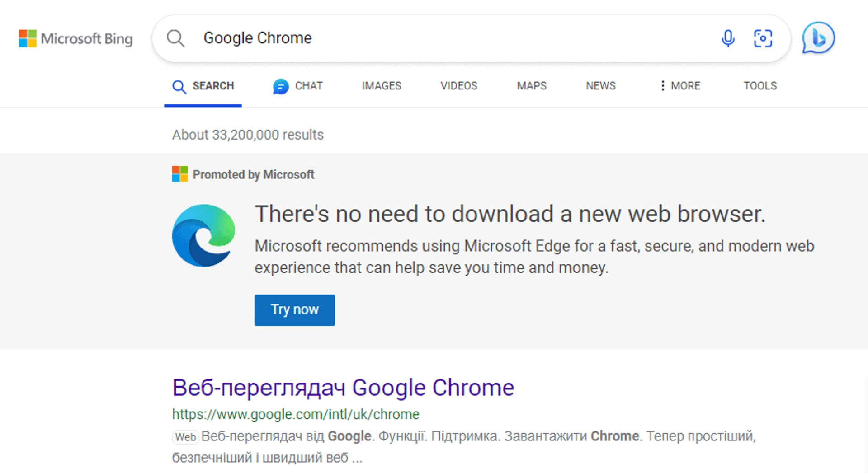This screenshot has height=473, width=868.
Task: Select the SEARCH tab
Action: tap(203, 86)
